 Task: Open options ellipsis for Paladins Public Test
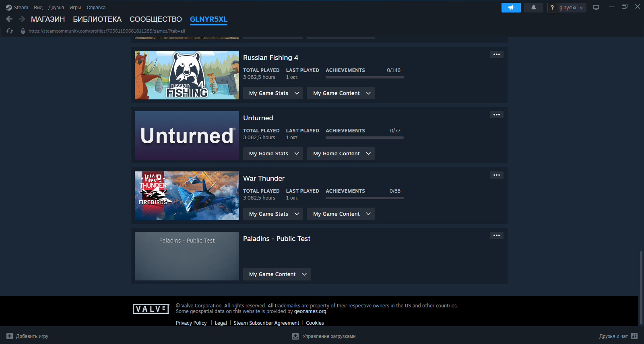click(497, 235)
